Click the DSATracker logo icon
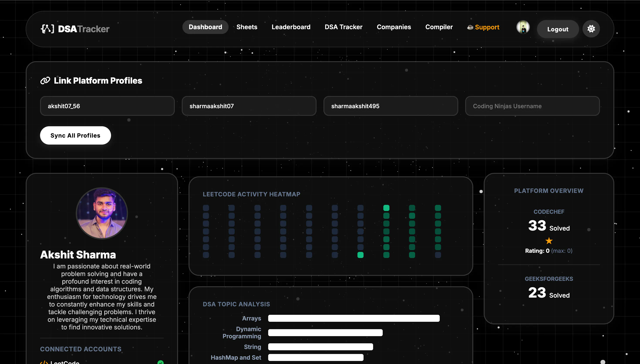Screen dimensions: 640x364 coord(47,29)
